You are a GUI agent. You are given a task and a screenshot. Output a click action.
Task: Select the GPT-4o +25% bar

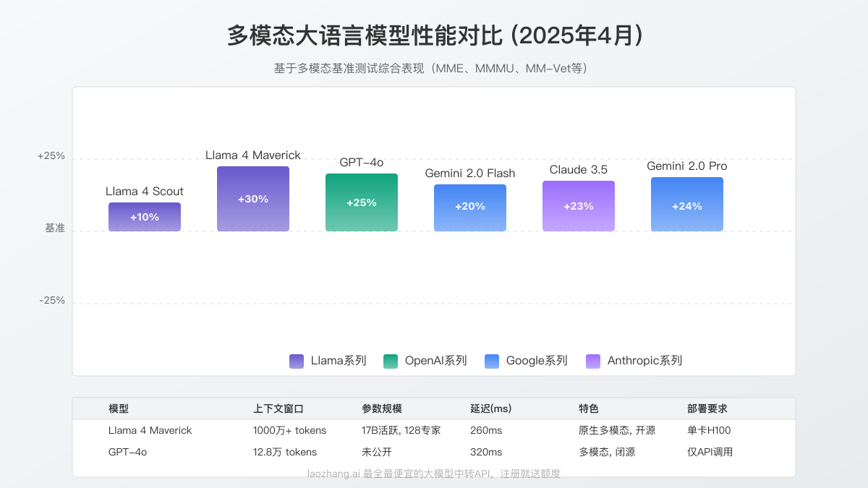pyautogui.click(x=362, y=202)
